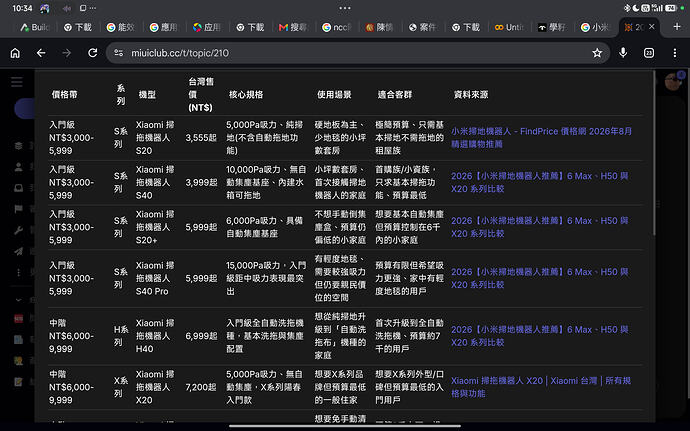Click the 台灣售價 (NT$) column header
Viewport: 690px width, 431px height.
point(201,94)
